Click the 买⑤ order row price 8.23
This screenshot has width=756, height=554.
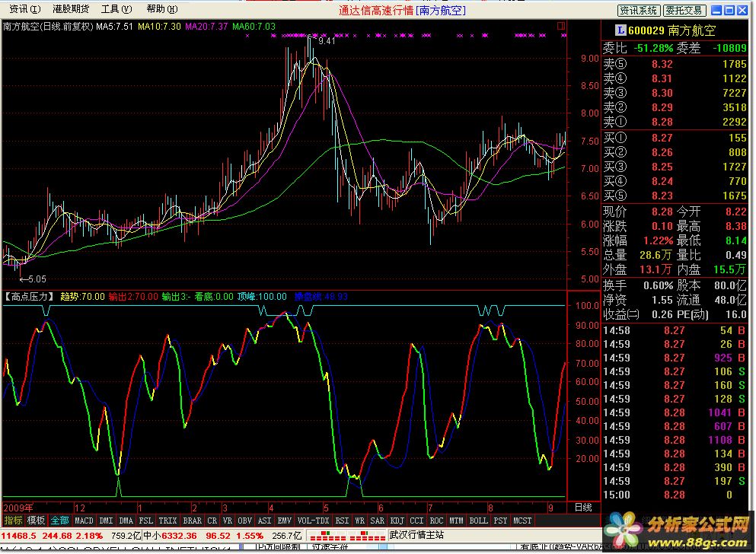point(662,196)
